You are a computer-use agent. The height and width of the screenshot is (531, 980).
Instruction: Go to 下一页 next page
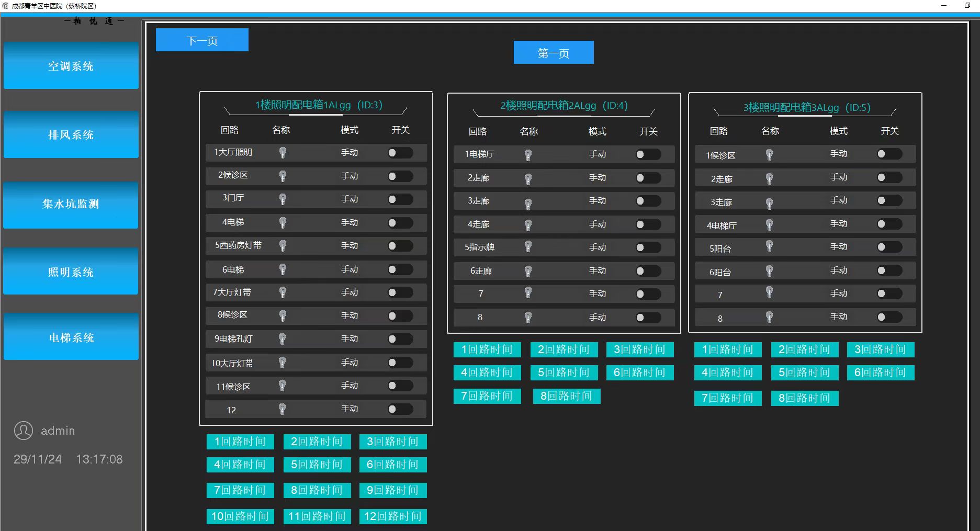(202, 40)
